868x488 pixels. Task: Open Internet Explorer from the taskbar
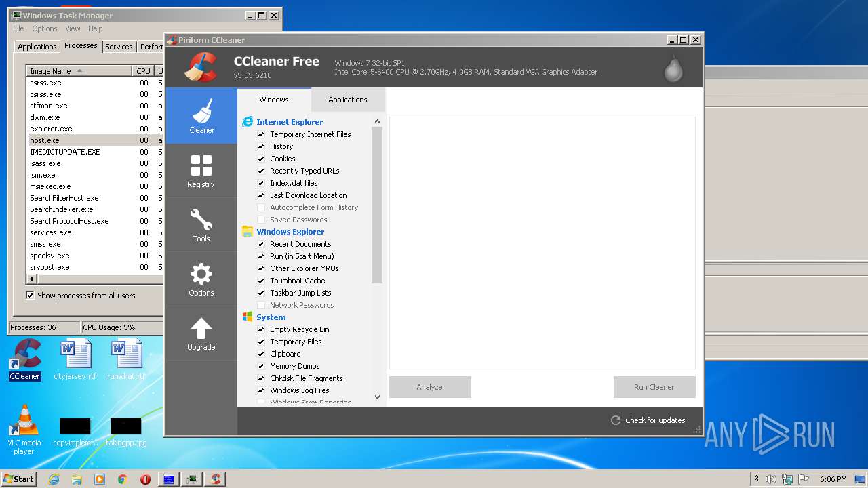pos(54,479)
